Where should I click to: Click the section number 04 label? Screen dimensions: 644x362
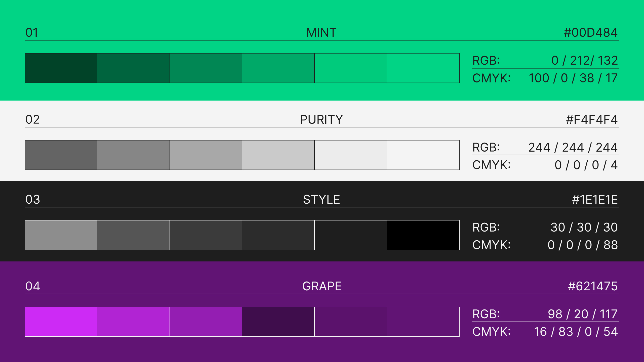tap(33, 286)
